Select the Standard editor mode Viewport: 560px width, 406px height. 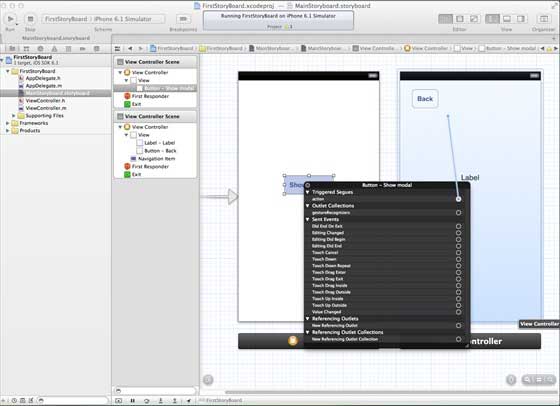[x=445, y=19]
